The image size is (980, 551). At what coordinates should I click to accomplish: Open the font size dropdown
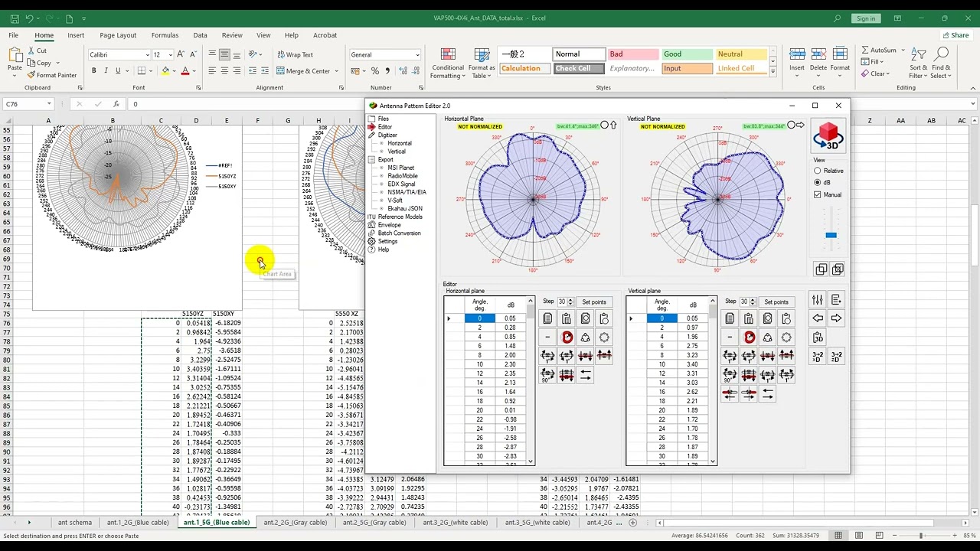pos(169,55)
